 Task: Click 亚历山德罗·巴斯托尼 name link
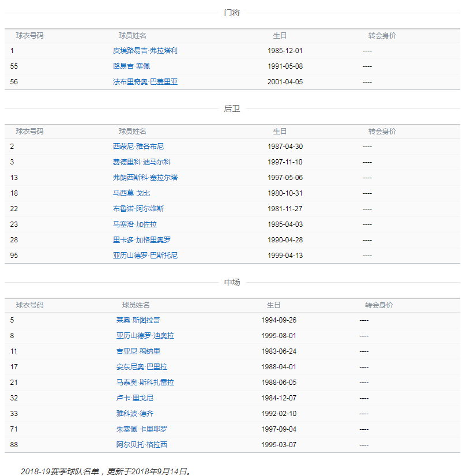point(145,256)
